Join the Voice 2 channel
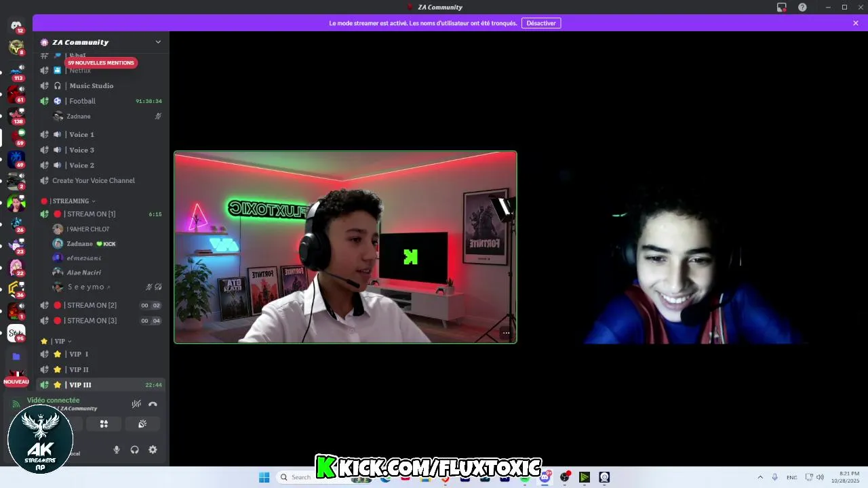 (102, 165)
